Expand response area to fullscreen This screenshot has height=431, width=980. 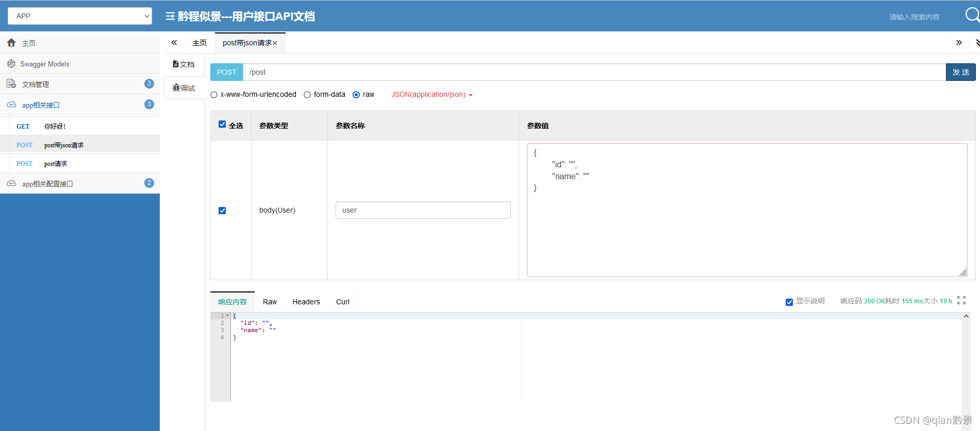pos(961,300)
